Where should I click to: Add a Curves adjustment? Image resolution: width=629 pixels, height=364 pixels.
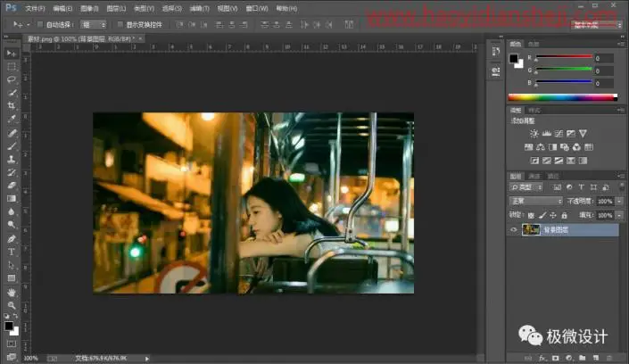[559, 134]
